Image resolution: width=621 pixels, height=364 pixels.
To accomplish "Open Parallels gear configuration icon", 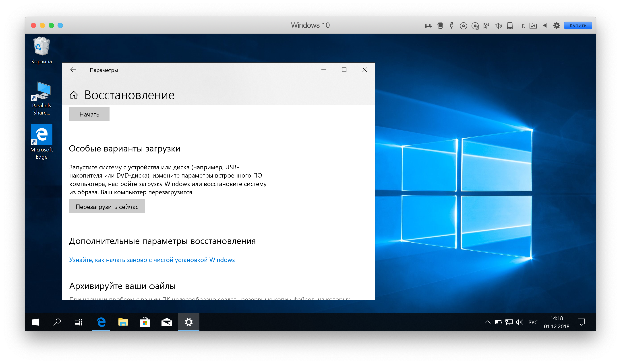I will pos(557,25).
